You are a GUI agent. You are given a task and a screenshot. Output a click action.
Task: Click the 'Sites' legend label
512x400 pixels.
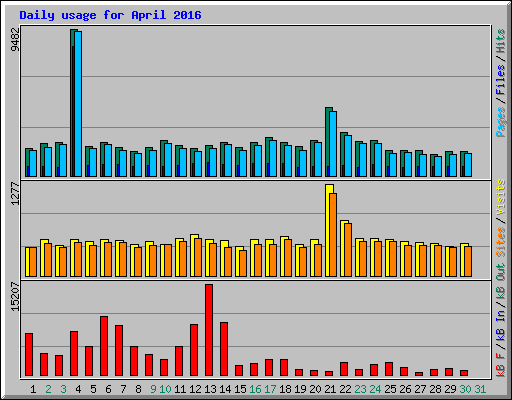pyautogui.click(x=501, y=242)
